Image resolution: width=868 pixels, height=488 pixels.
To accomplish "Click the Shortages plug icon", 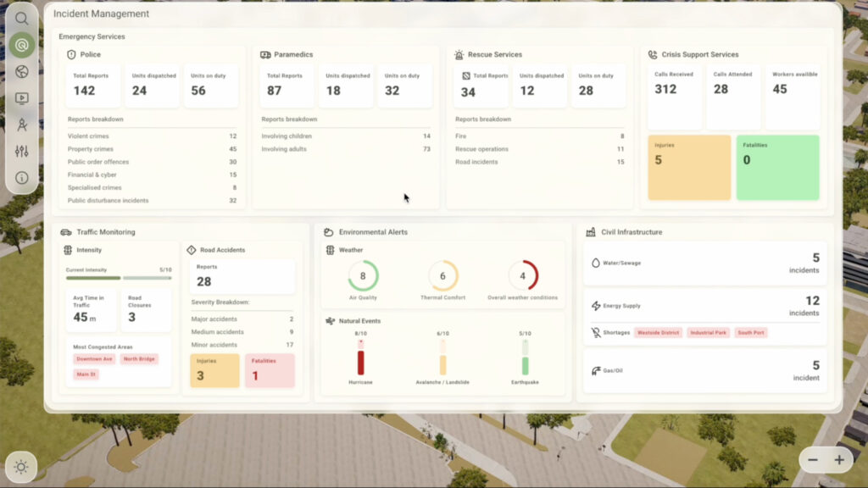I will point(596,332).
